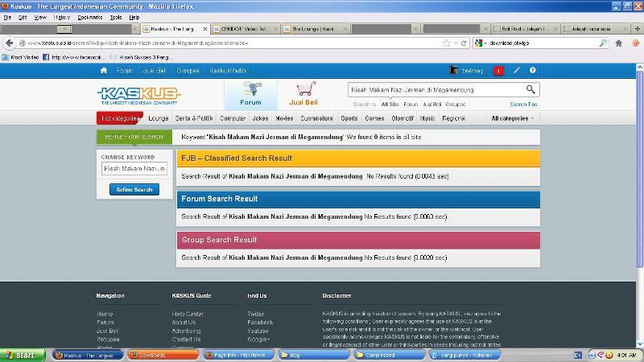Image resolution: width=644 pixels, height=362 pixels.
Task: Click the Firefox back arrow button
Action: pyautogui.click(x=10, y=43)
